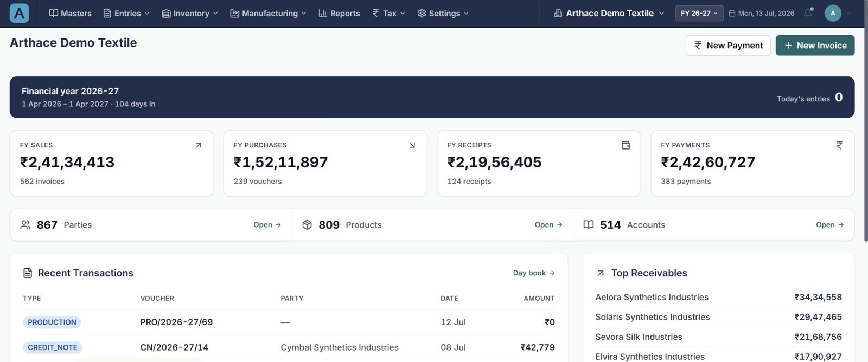The width and height of the screenshot is (868, 362).
Task: Click the amount ₹42,779
Action: [x=538, y=347]
